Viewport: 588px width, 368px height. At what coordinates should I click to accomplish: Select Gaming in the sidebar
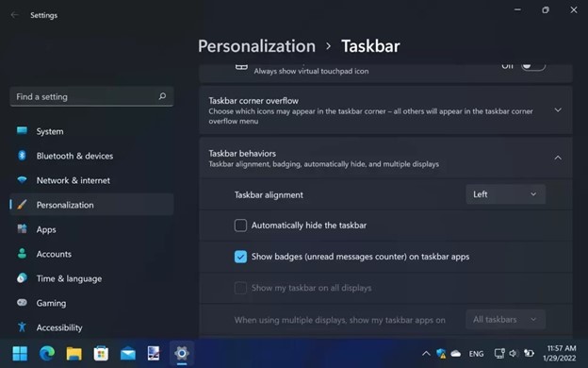pyautogui.click(x=91, y=303)
